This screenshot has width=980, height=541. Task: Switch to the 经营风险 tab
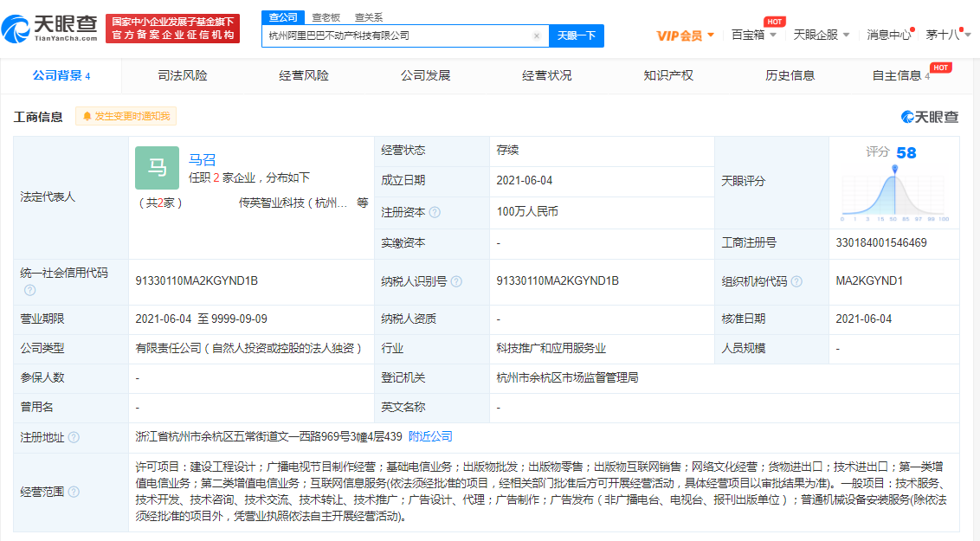[304, 75]
